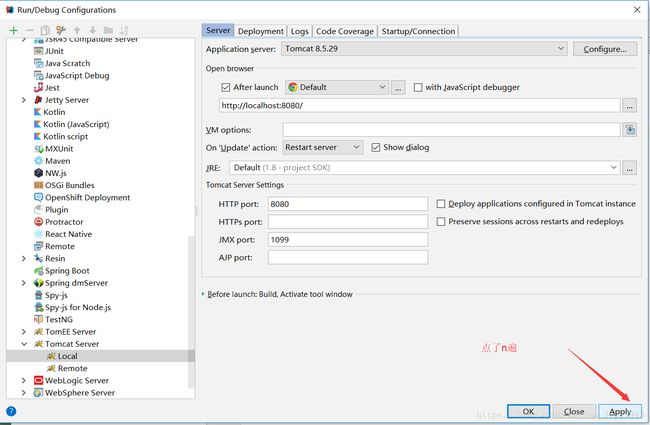Click the ellipsis button beside JRE field
650x425 pixels.
630,168
